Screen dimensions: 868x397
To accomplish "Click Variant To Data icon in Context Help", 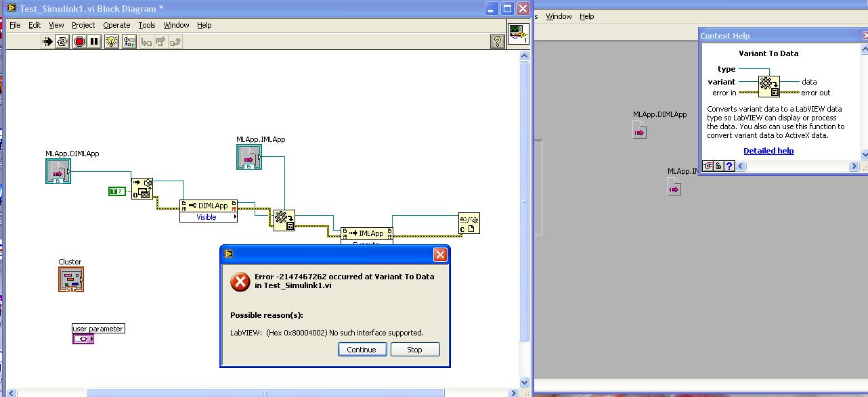I will click(x=769, y=86).
